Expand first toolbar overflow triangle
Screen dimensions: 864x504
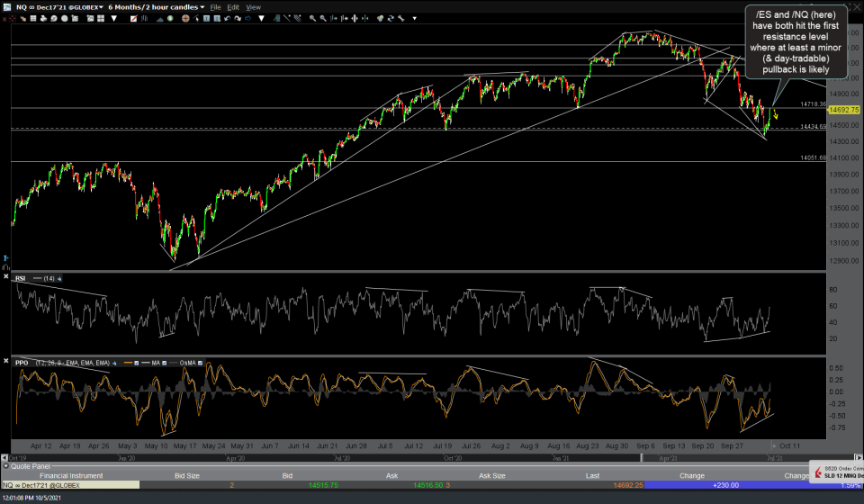coord(114,18)
